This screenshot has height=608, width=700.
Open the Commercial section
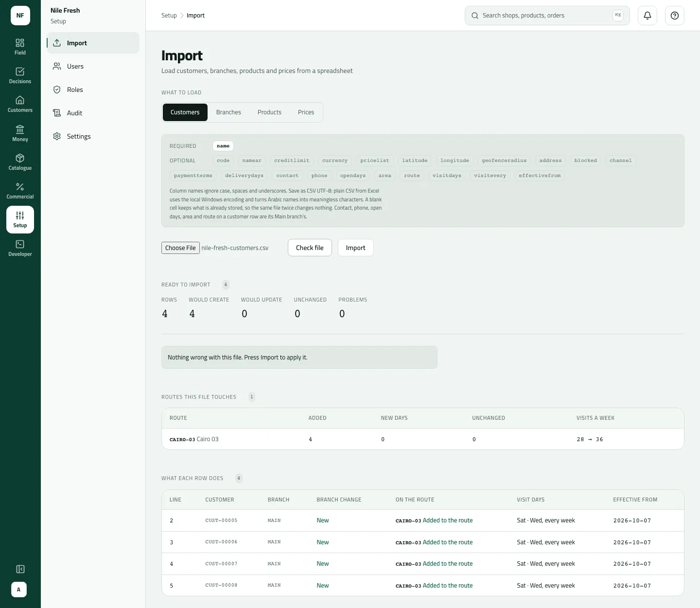(20, 191)
